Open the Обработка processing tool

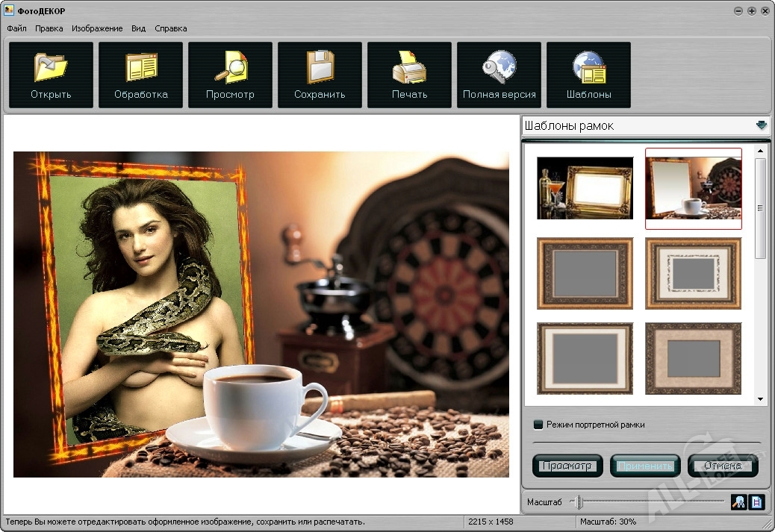coord(140,75)
